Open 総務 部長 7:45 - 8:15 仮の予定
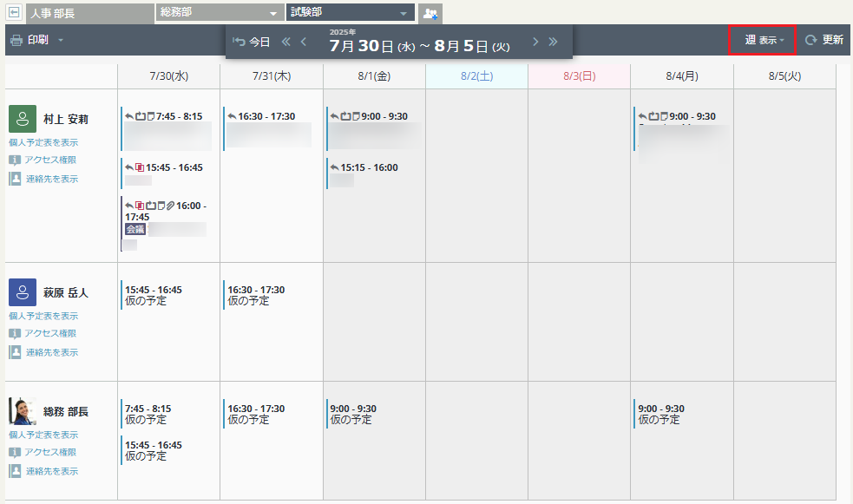This screenshot has height=504, width=853. 148,414
